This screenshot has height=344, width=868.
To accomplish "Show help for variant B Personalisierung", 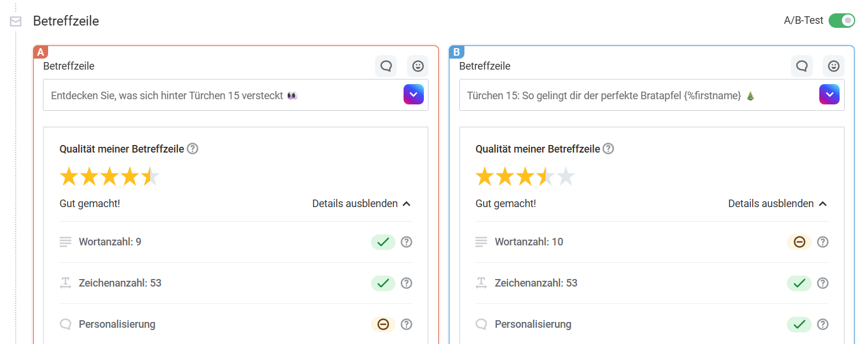I will 822,324.
